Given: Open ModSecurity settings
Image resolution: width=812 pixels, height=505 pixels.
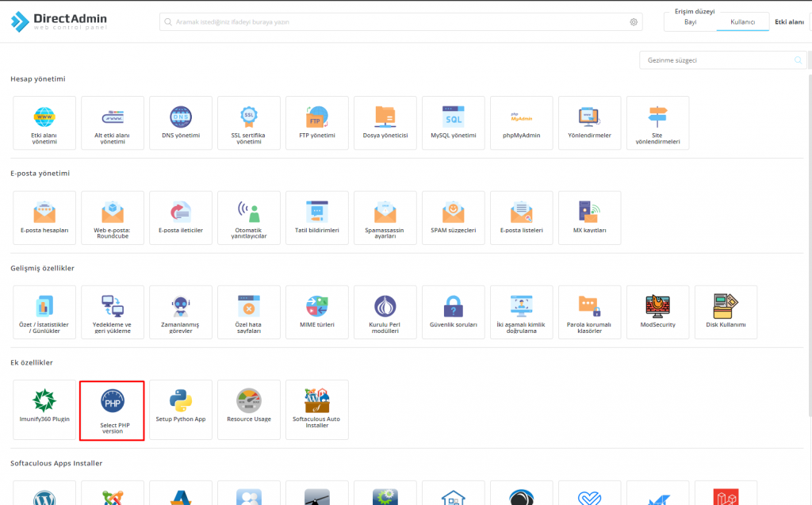Looking at the screenshot, I should tap(657, 312).
